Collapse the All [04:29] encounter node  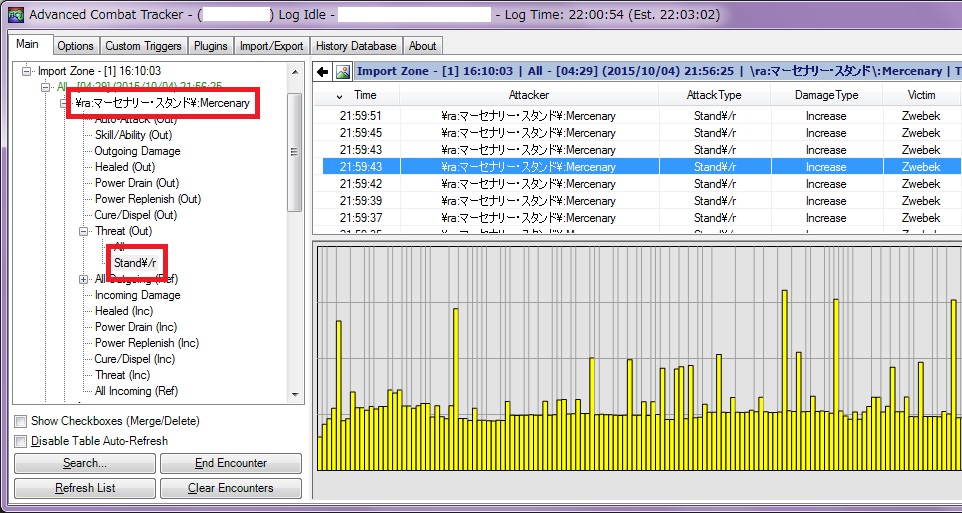coord(45,88)
